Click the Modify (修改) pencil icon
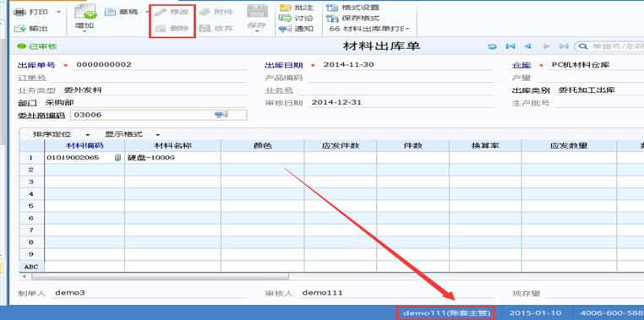Image resolution: width=644 pixels, height=320 pixels. [161, 12]
